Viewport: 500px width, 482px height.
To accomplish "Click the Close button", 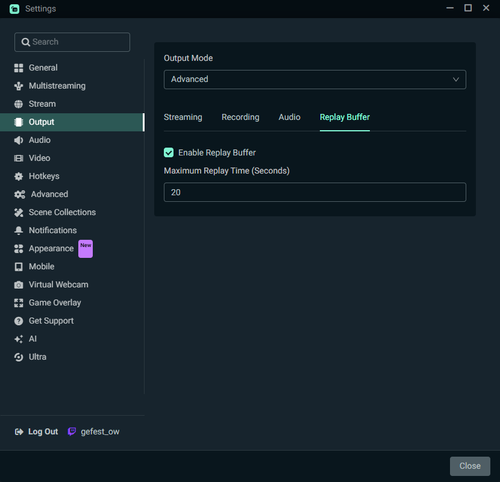I will [470, 466].
